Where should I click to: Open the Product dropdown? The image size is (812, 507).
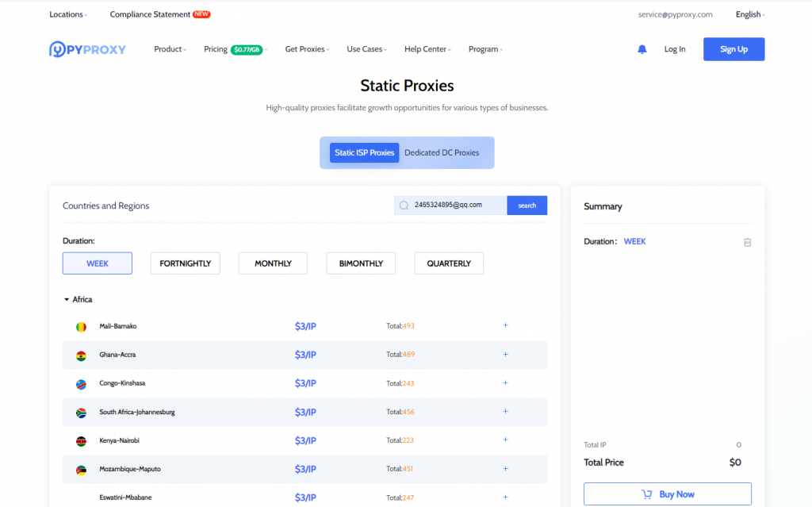pos(169,49)
